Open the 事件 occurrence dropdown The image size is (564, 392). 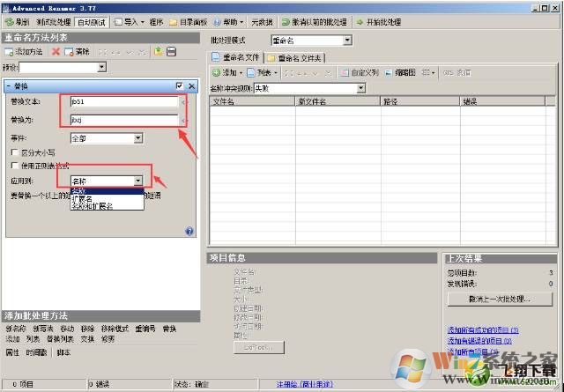[x=138, y=138]
